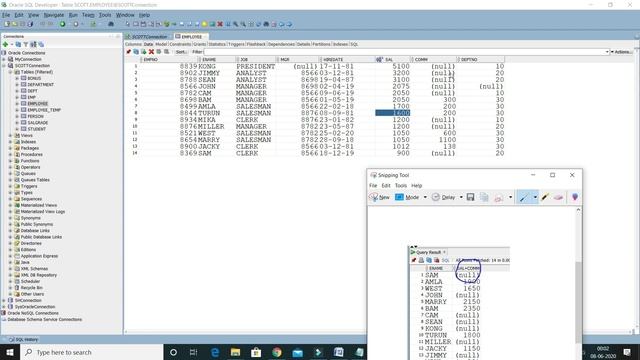Select the EMPLOYEE_TEMP table in tree
This screenshot has height=360, width=640.
coord(44,110)
